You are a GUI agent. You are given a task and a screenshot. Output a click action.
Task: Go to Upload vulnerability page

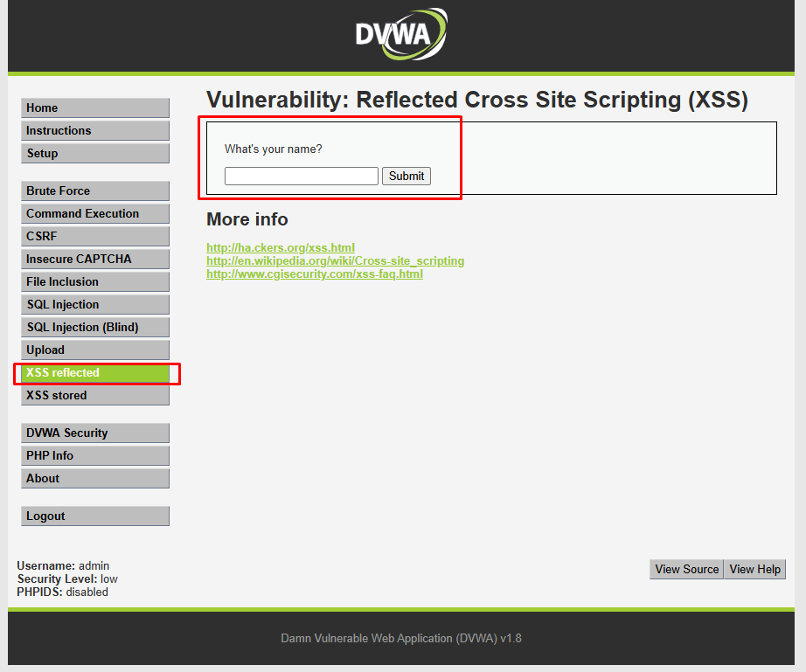(95, 350)
